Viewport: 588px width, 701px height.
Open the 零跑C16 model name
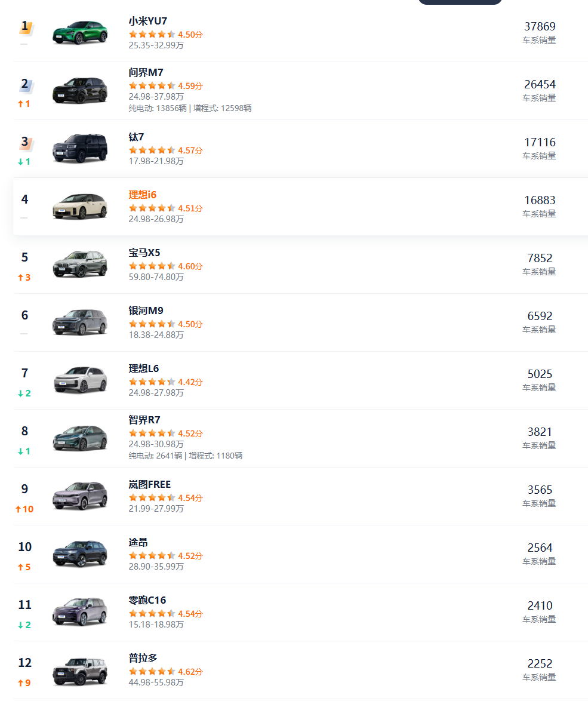tap(147, 600)
